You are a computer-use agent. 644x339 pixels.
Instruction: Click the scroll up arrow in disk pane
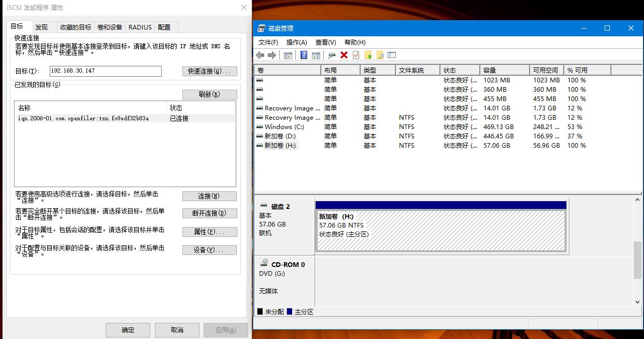point(638,200)
